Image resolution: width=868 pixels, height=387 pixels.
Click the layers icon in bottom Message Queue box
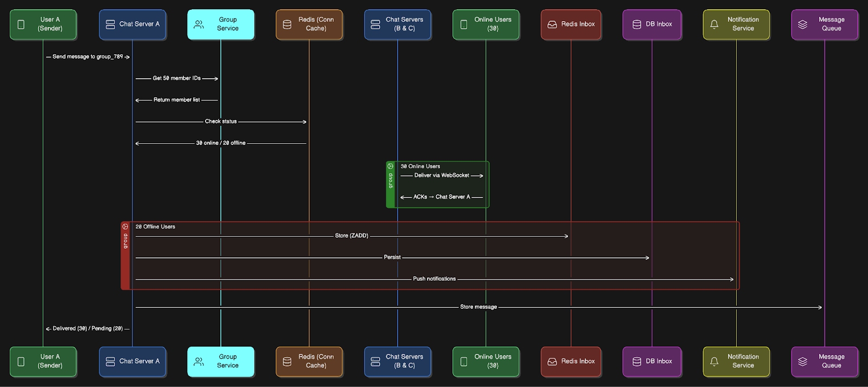pos(803,361)
